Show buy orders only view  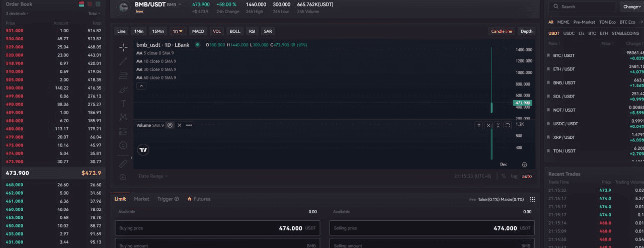[98, 4]
